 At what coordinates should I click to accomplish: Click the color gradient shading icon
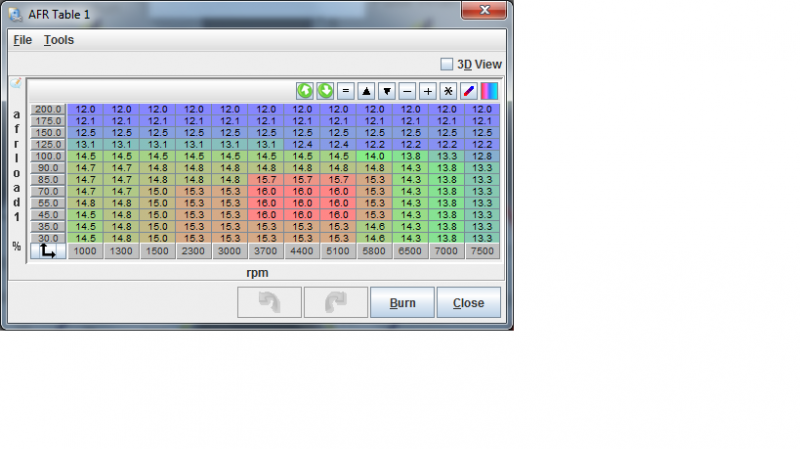coord(489,91)
